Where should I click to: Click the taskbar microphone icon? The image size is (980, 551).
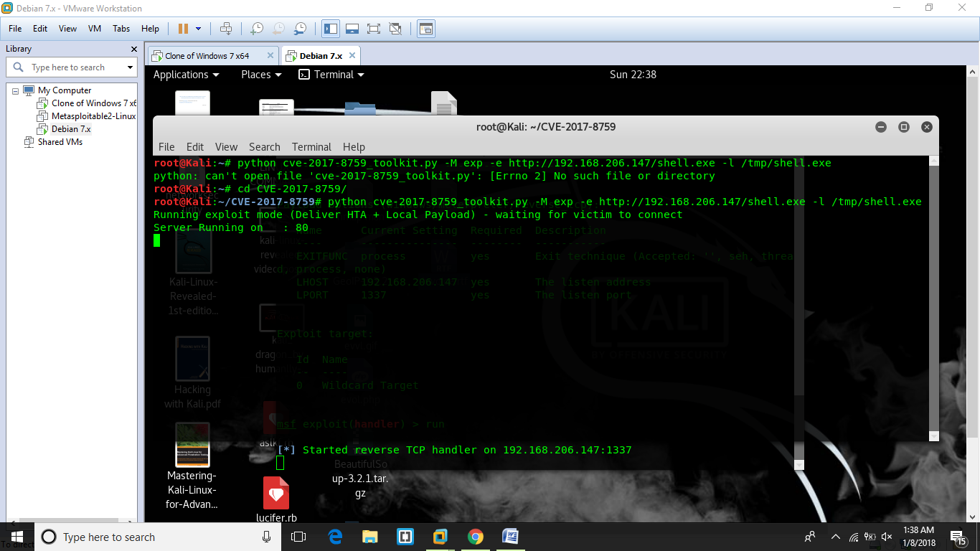pyautogui.click(x=267, y=537)
